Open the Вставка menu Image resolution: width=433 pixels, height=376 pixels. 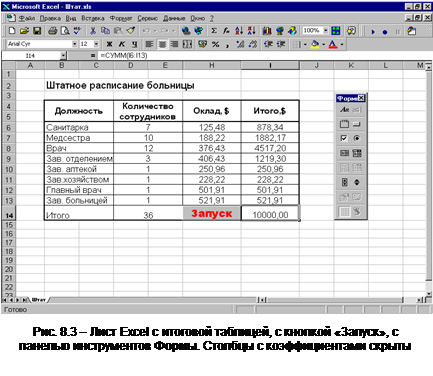pyautogui.click(x=93, y=18)
